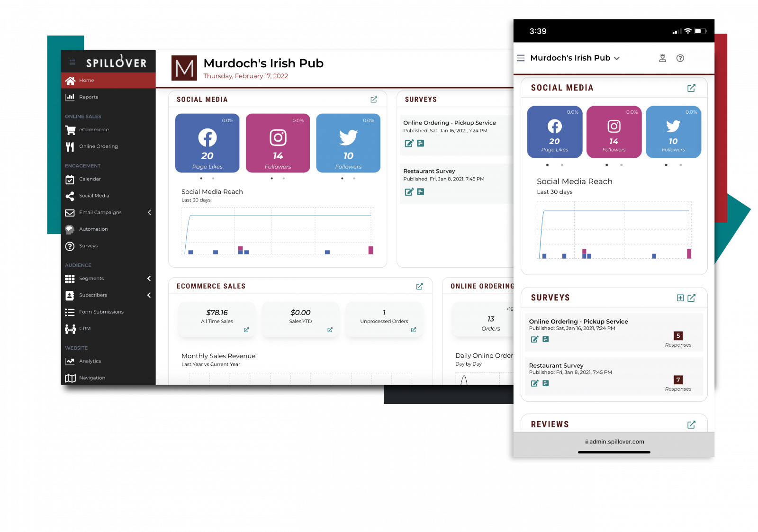Open Sales YTD detail link icon

coord(330,330)
